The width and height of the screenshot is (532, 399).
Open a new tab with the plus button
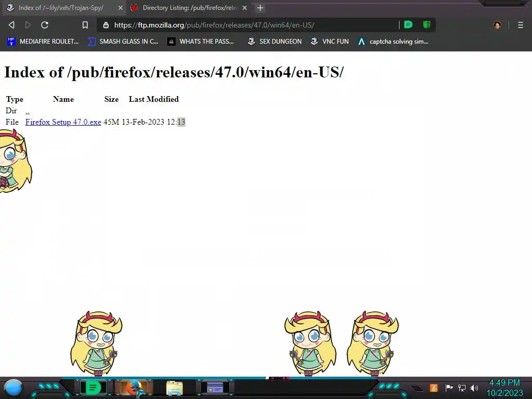pyautogui.click(x=260, y=8)
